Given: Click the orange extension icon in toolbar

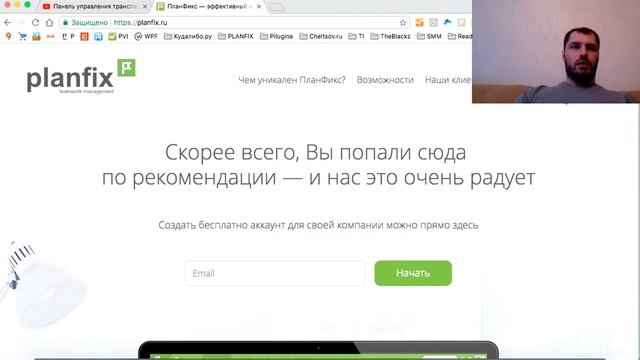Looking at the screenshot, I should pyautogui.click(x=419, y=22).
